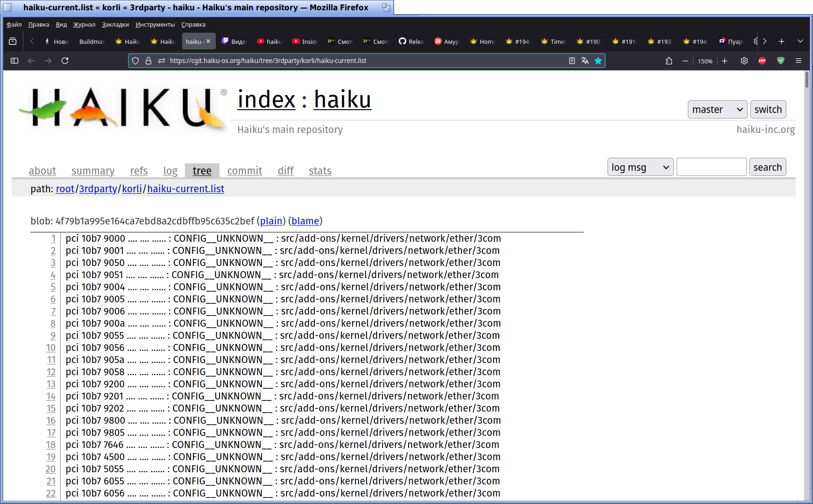Open the about tab
This screenshot has width=813, height=504.
click(x=42, y=171)
